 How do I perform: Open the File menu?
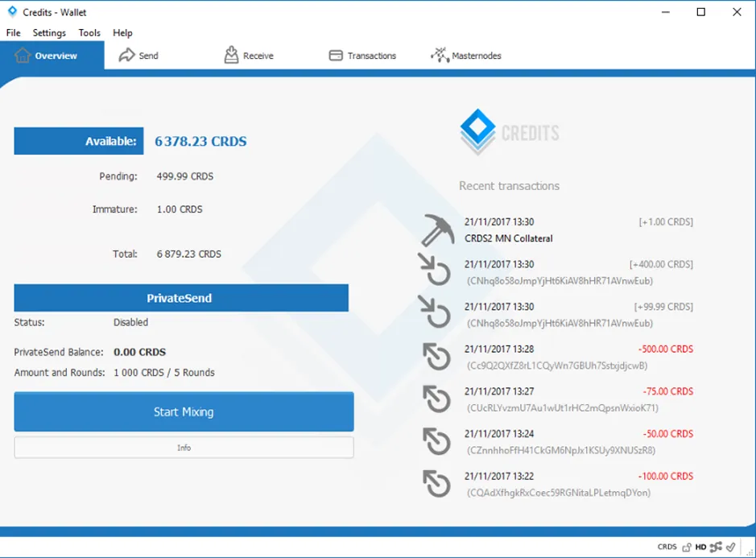13,33
